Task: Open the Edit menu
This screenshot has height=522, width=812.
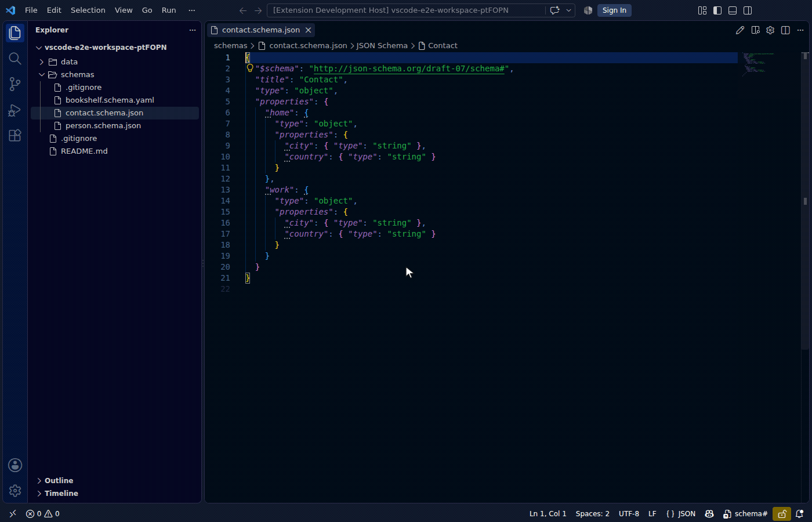Action: [54, 10]
